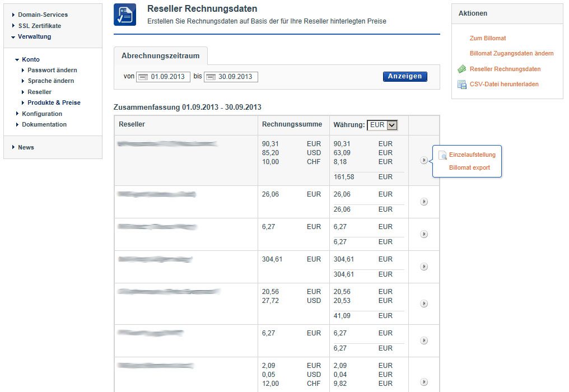Click the Einzelaufstellung document icon
The height and width of the screenshot is (392, 569).
(x=442, y=155)
